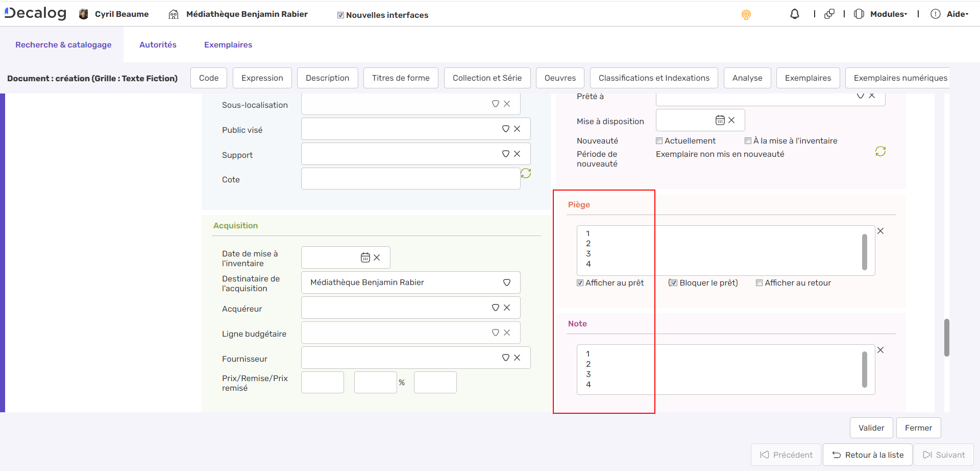Refresh the Période de nouveauté status
The width and height of the screenshot is (980, 471).
tap(880, 151)
